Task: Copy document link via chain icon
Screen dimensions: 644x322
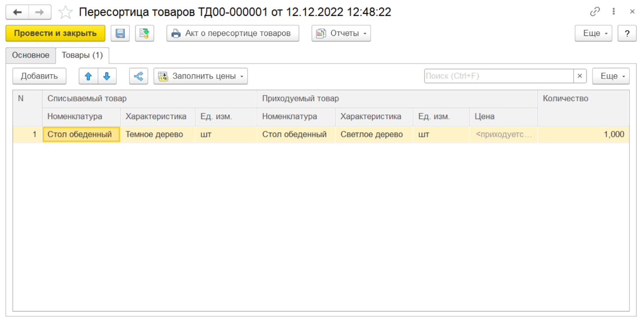Action: (595, 12)
